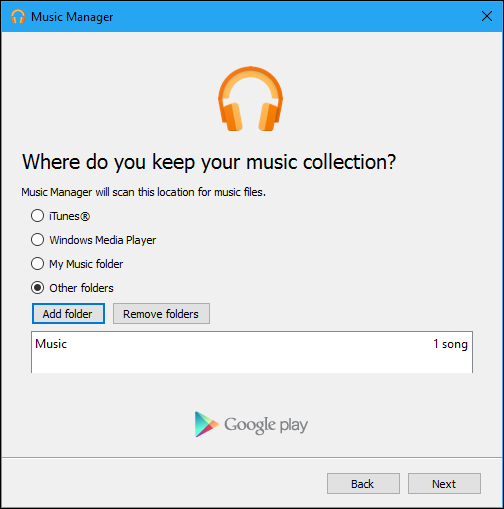Click the '1 song' count text
504x509 pixels.
pyautogui.click(x=450, y=344)
